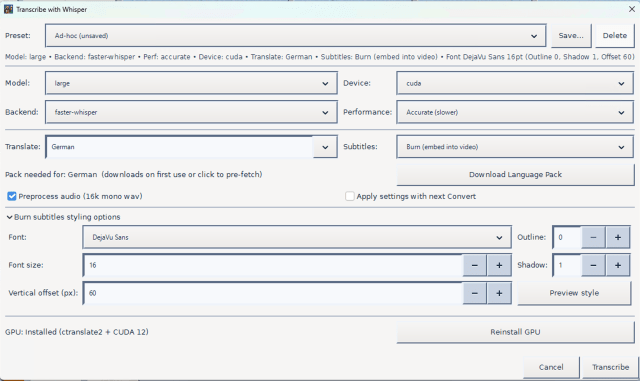
Task: Click the 'Pack needed for: German' note
Action: click(x=133, y=175)
